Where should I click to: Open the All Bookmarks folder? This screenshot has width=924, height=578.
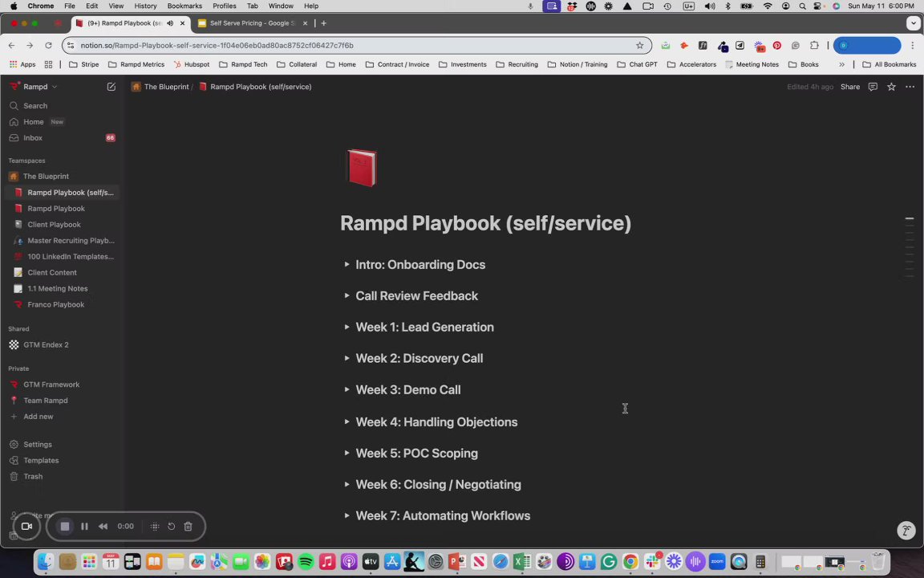click(x=890, y=64)
